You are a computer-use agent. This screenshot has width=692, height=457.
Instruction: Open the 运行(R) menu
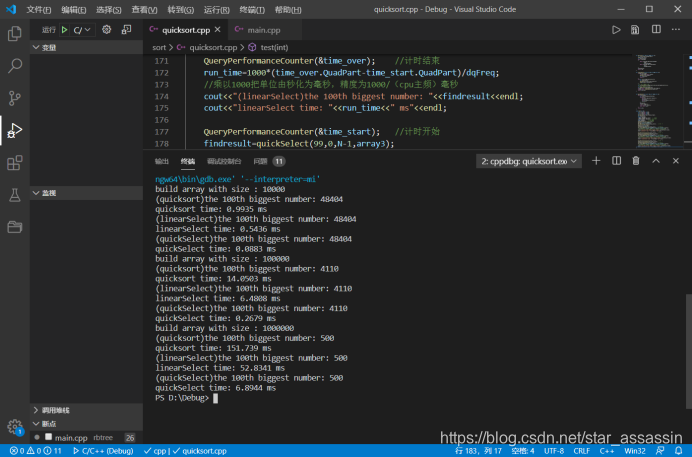(216, 9)
